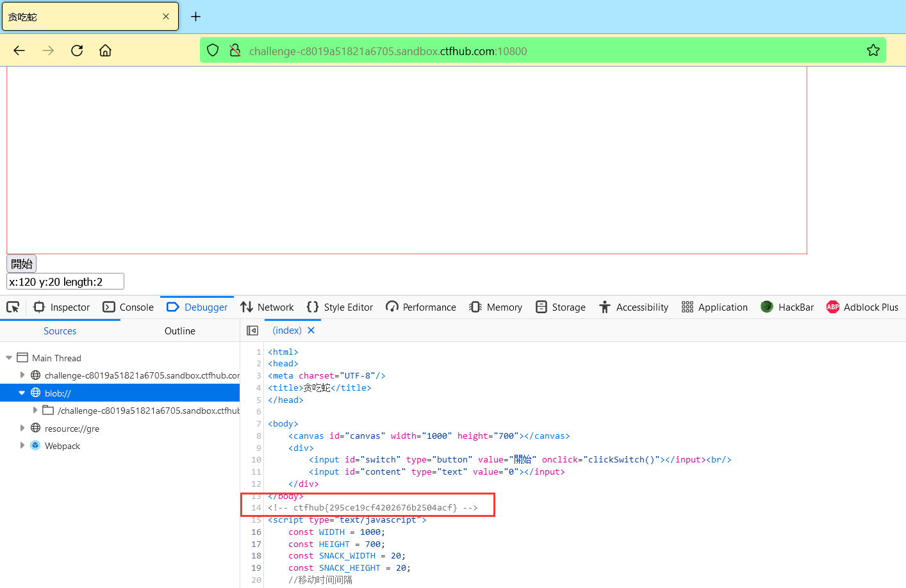This screenshot has height=588, width=906.
Task: Click the insecure connection lock icon
Action: (235, 51)
